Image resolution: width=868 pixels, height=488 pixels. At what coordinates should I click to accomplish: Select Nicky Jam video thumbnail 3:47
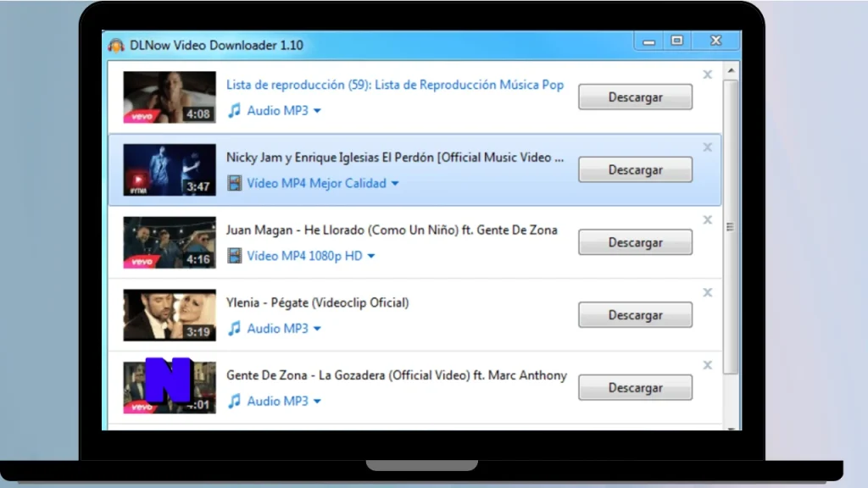coord(170,169)
